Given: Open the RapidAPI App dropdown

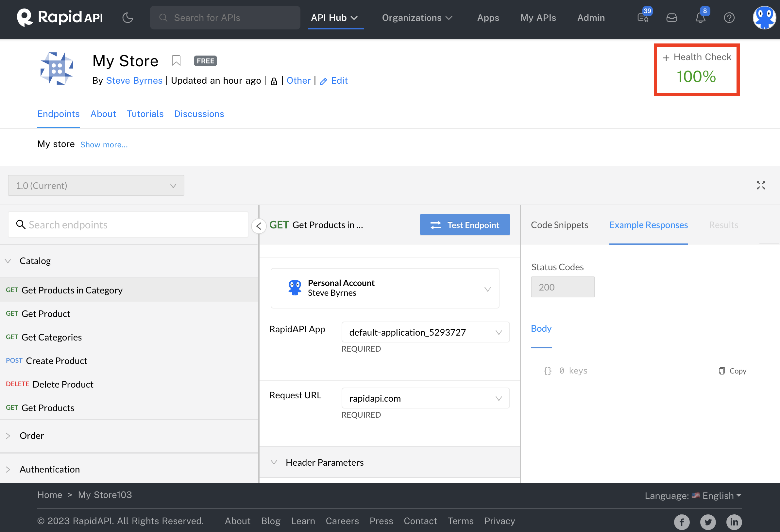Looking at the screenshot, I should coord(426,332).
